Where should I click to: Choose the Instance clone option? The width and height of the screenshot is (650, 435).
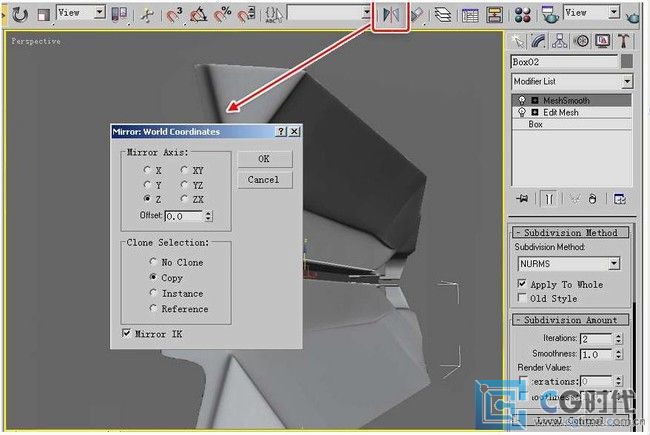(153, 293)
